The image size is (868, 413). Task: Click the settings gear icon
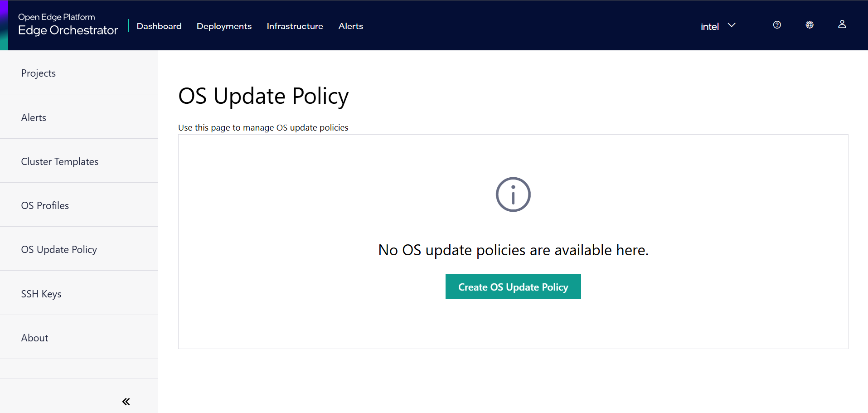[810, 25]
